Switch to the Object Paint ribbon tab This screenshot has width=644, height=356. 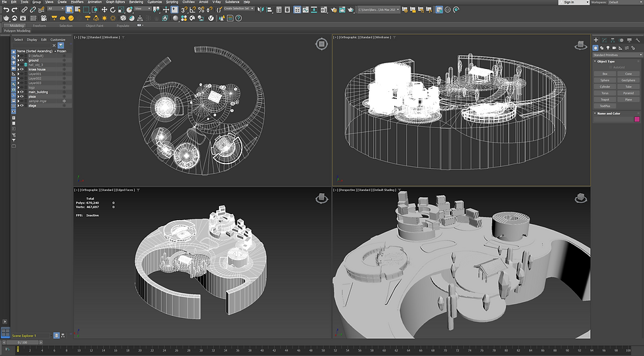pyautogui.click(x=95, y=26)
